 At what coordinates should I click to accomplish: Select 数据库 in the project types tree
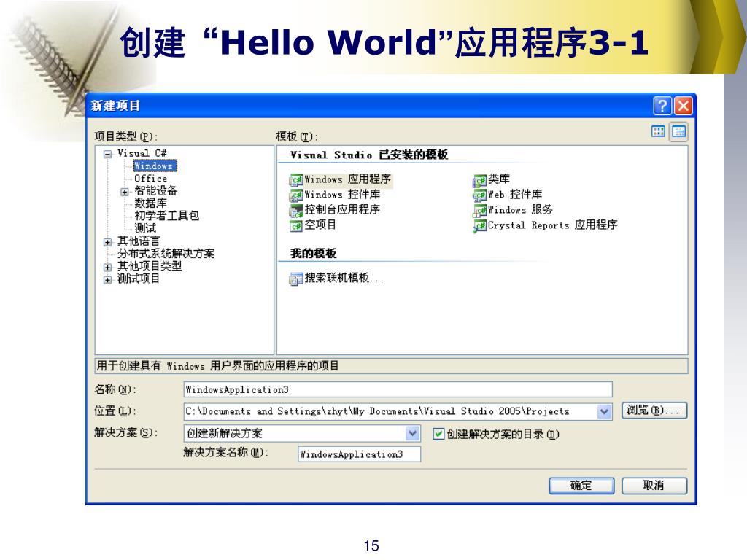(x=150, y=203)
